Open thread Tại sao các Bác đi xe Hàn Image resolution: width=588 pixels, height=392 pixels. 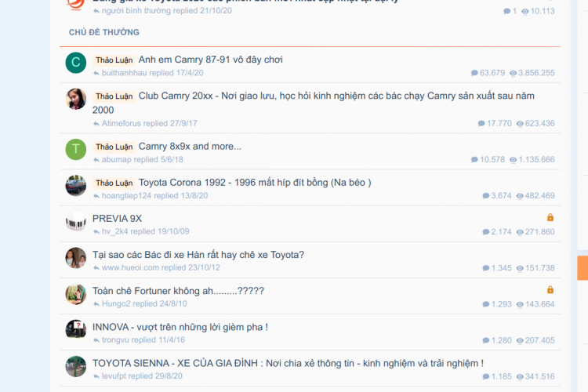tap(198, 255)
